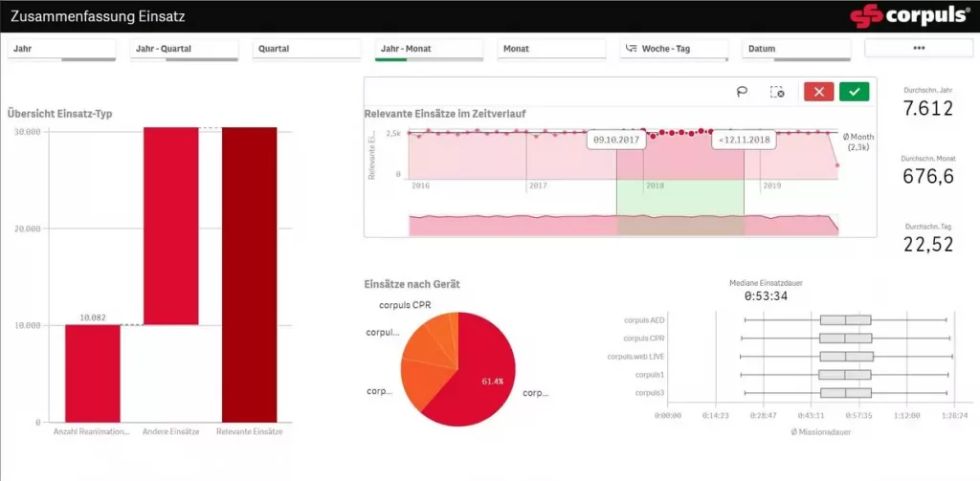Click the median duration 0:53:34
980x481 pixels.
(x=766, y=296)
